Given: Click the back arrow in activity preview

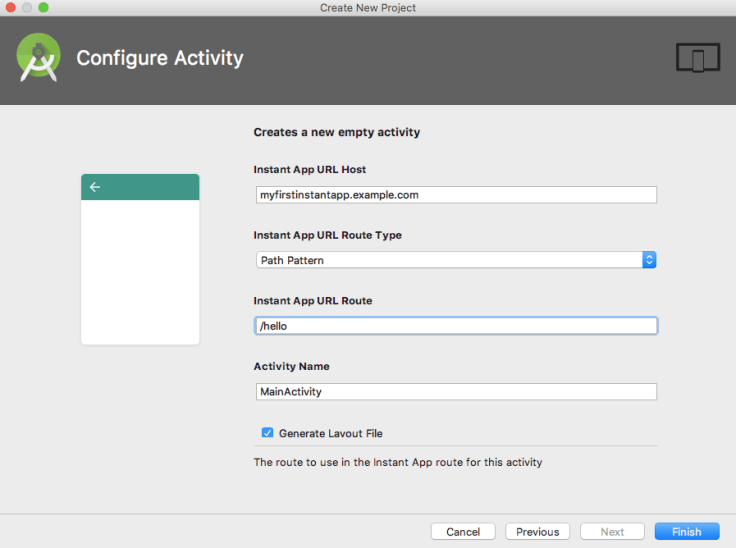Looking at the screenshot, I should click(95, 187).
